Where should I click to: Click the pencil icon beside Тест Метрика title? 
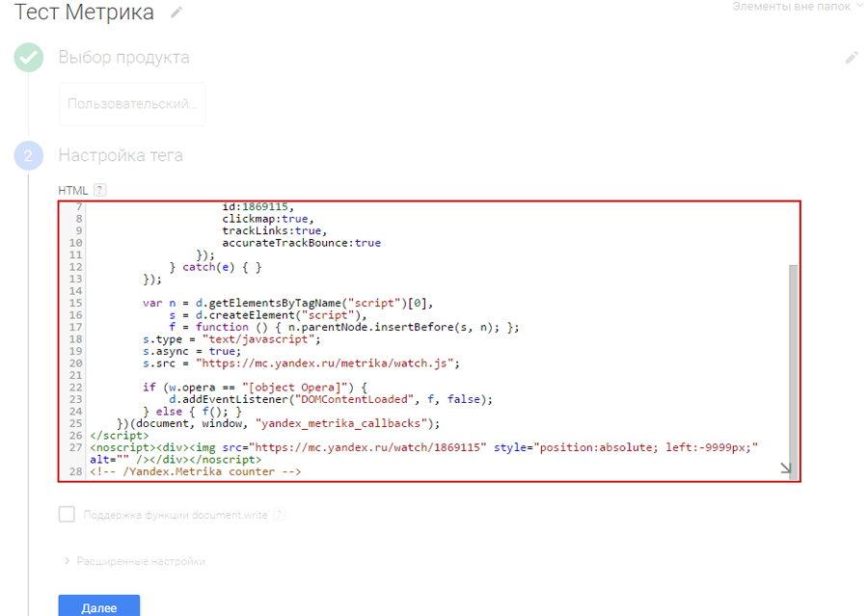point(175,13)
